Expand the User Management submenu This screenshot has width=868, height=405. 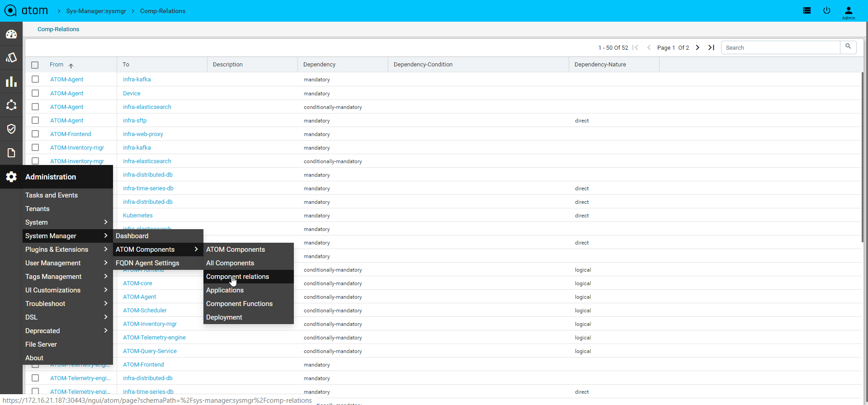click(68, 263)
